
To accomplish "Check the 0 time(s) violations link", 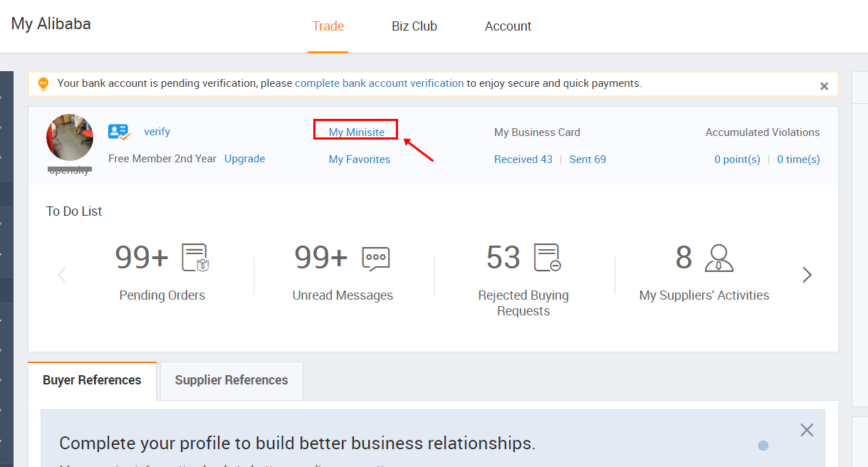I will (x=798, y=159).
